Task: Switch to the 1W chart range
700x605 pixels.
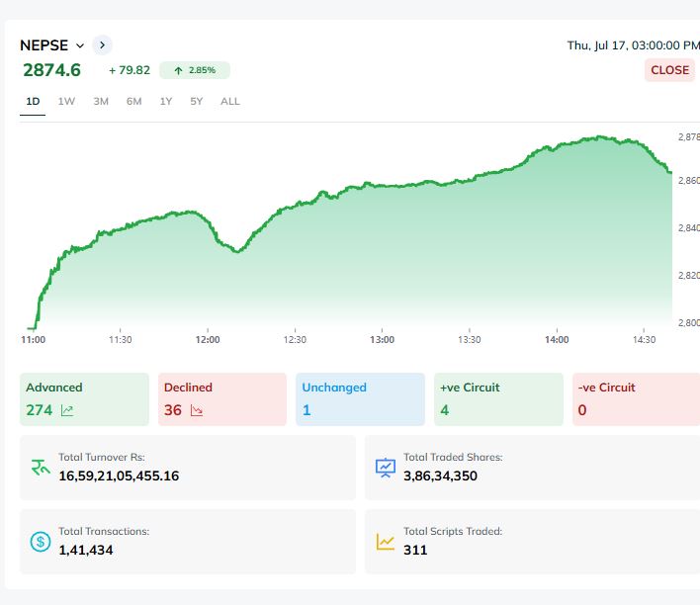Action: [x=66, y=101]
